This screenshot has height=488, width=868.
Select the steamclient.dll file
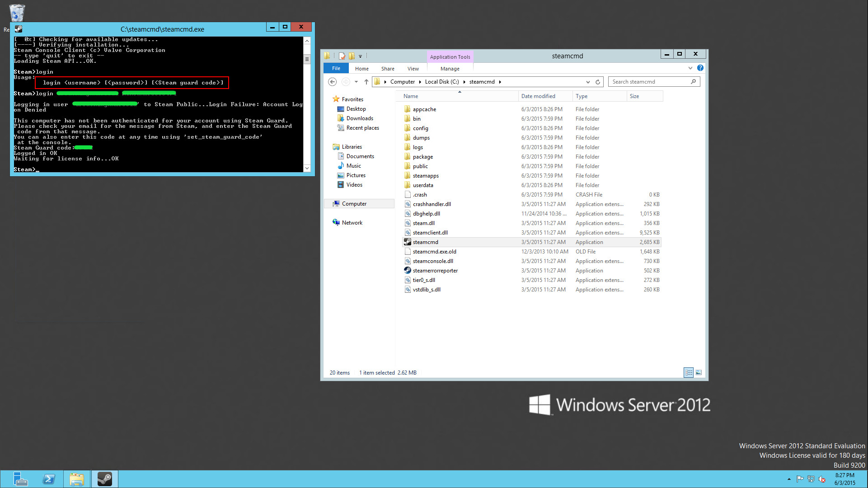(x=430, y=232)
